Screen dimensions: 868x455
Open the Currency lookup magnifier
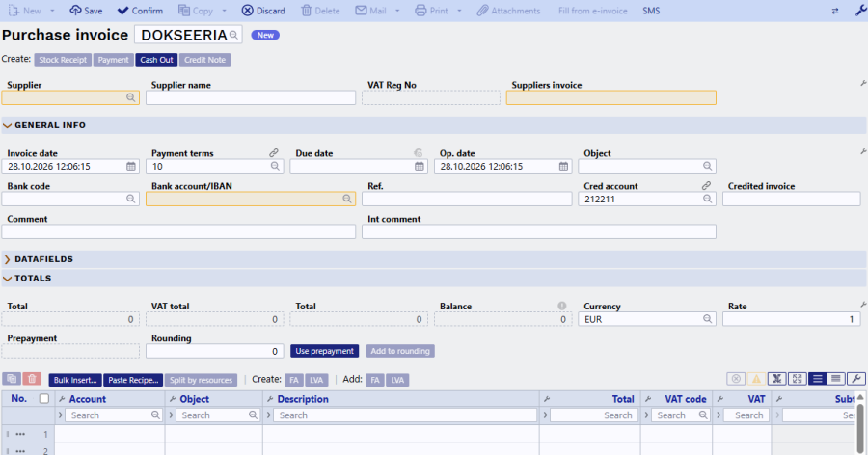point(708,319)
